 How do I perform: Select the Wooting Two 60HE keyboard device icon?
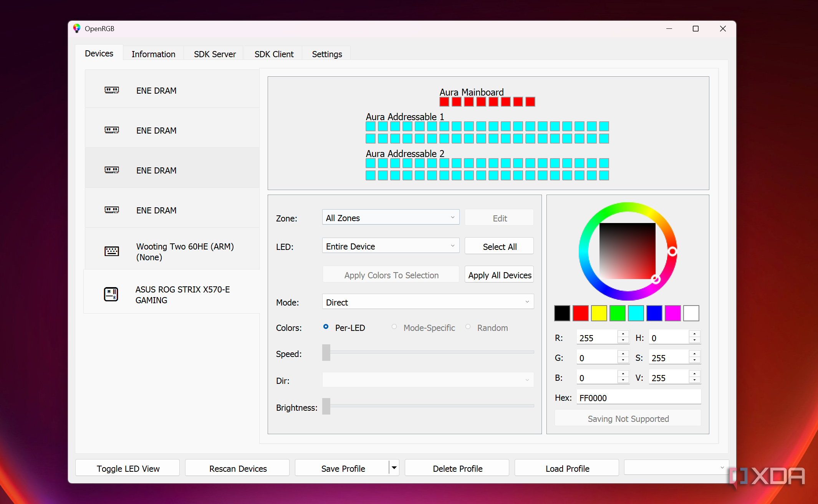click(x=112, y=251)
